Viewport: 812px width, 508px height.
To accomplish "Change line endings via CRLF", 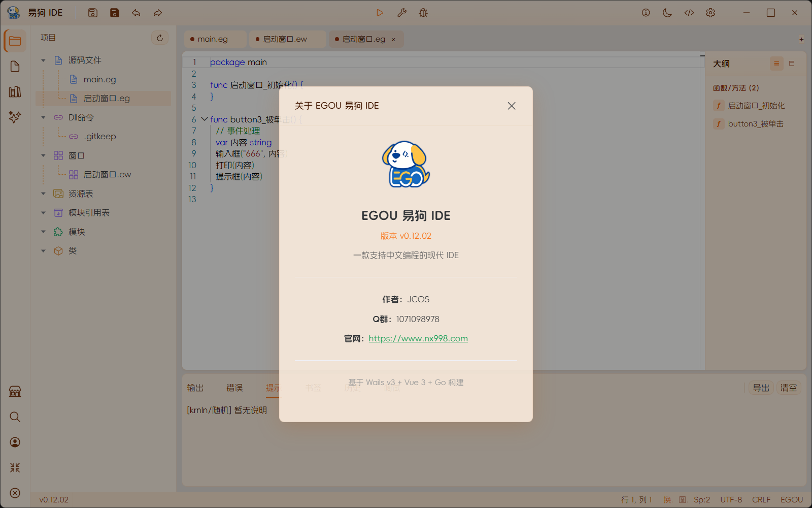I will click(761, 500).
